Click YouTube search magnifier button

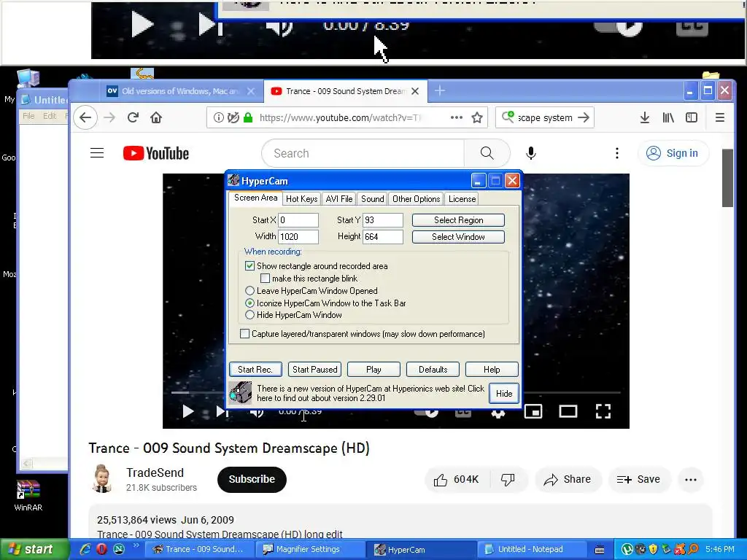coord(487,153)
